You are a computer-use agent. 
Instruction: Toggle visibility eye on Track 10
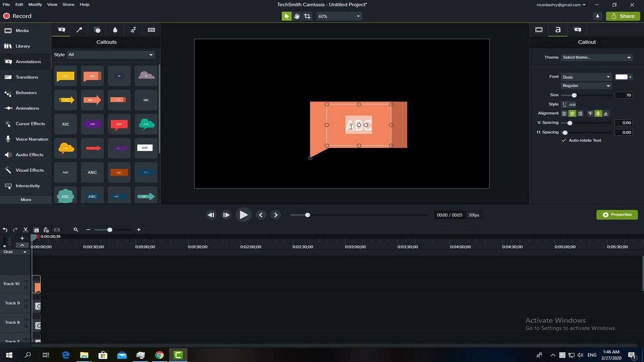[x=26, y=281]
